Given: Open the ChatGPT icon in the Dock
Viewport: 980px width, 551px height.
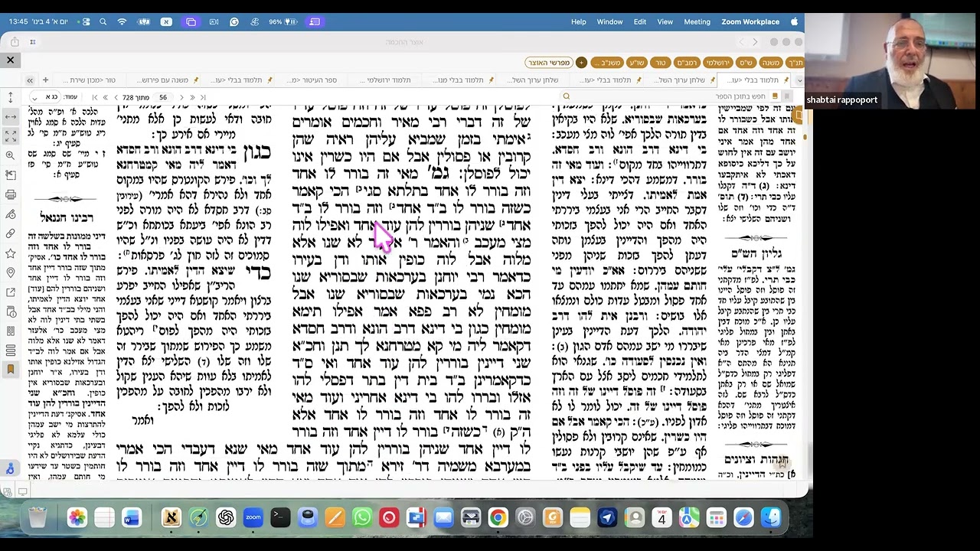Looking at the screenshot, I should coord(225,518).
